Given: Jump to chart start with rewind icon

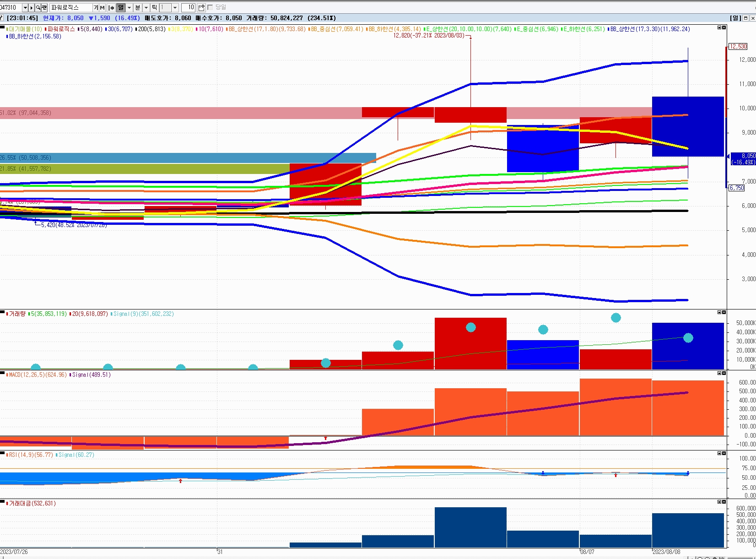Looking at the screenshot, I should tap(111, 7).
